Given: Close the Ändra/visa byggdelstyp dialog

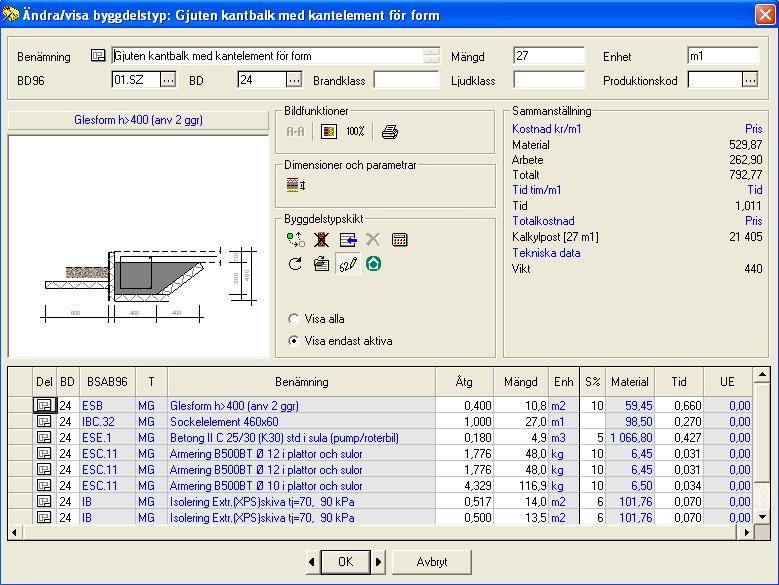Looking at the screenshot, I should (x=765, y=14).
